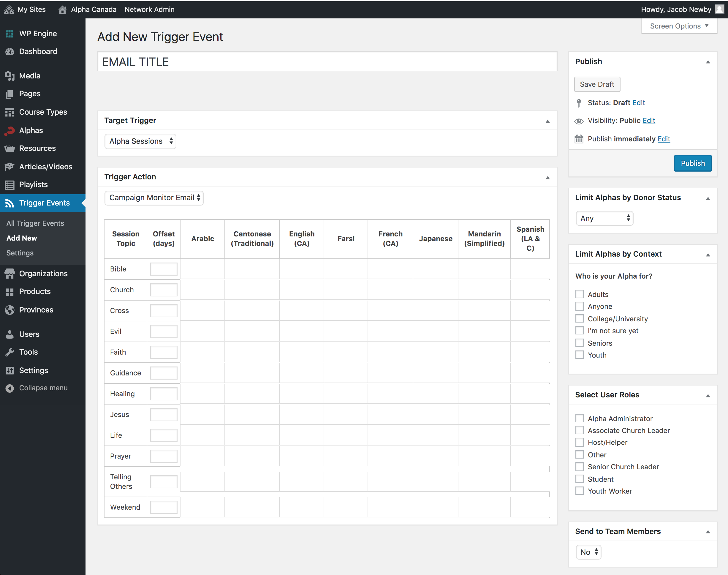Click the Collapse menu arrow icon

coord(10,388)
